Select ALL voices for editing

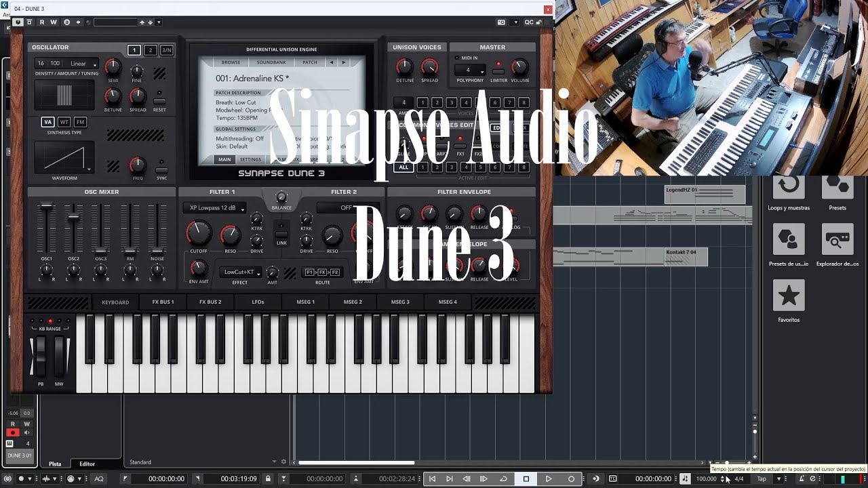point(403,167)
